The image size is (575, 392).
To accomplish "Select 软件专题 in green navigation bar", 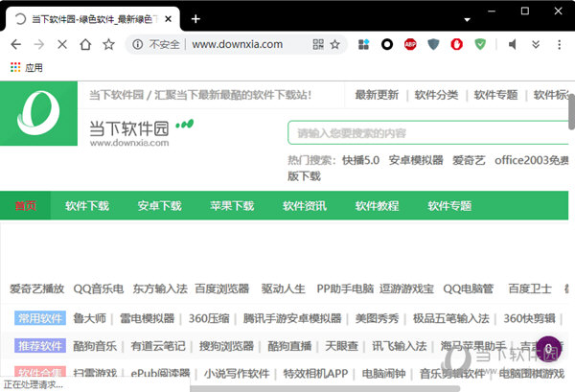I will [x=449, y=205].
